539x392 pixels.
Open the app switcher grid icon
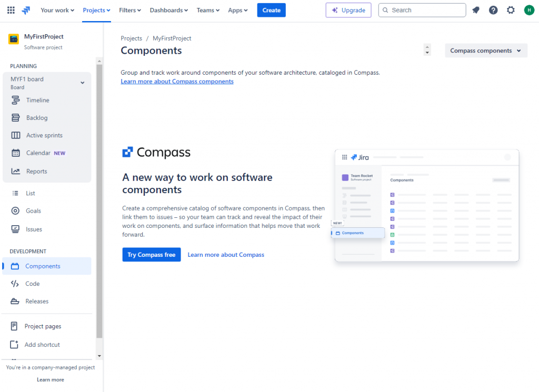click(11, 11)
